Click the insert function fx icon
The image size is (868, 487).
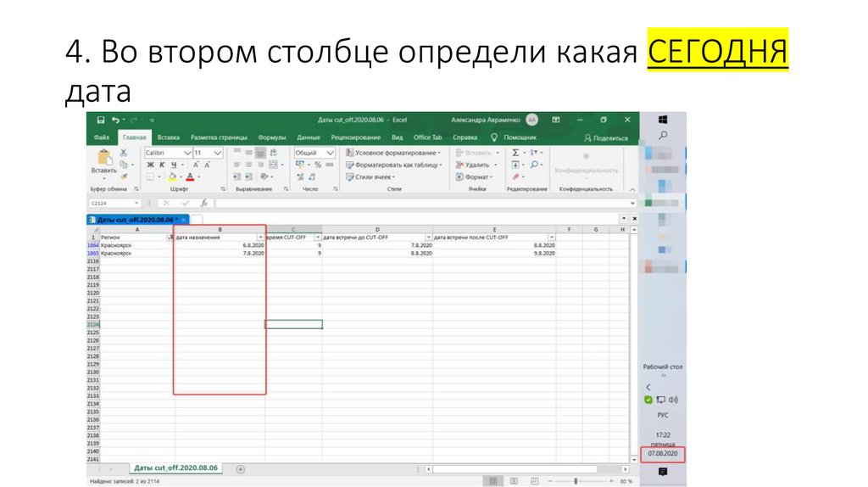coord(203,204)
